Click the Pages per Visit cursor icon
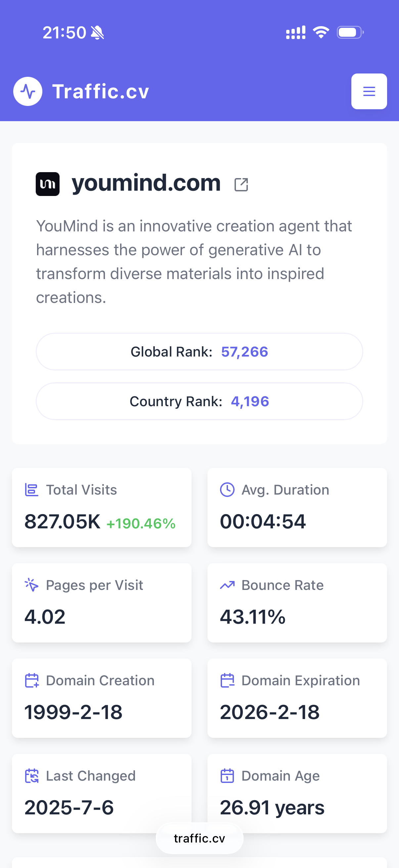This screenshot has width=399, height=868. click(32, 585)
